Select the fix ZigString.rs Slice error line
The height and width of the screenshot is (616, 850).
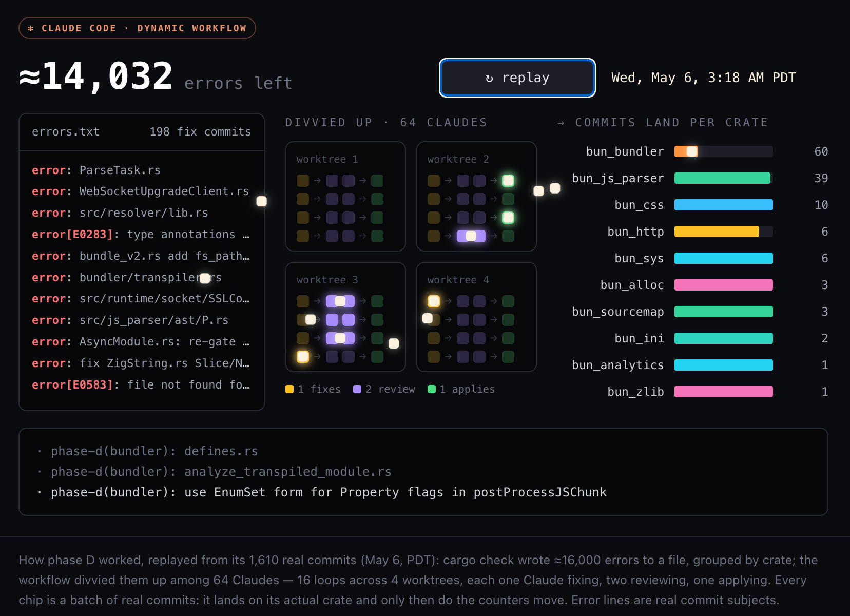coord(140,363)
